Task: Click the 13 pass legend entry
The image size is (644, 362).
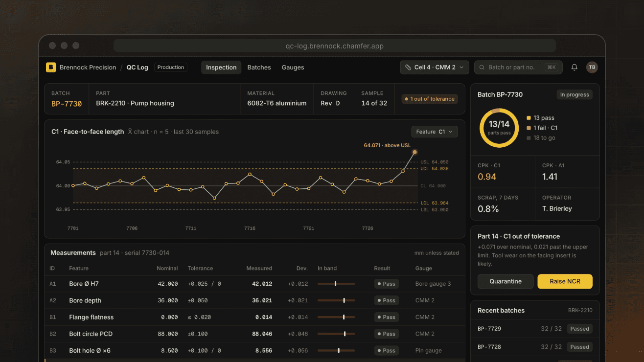Action: tap(541, 118)
